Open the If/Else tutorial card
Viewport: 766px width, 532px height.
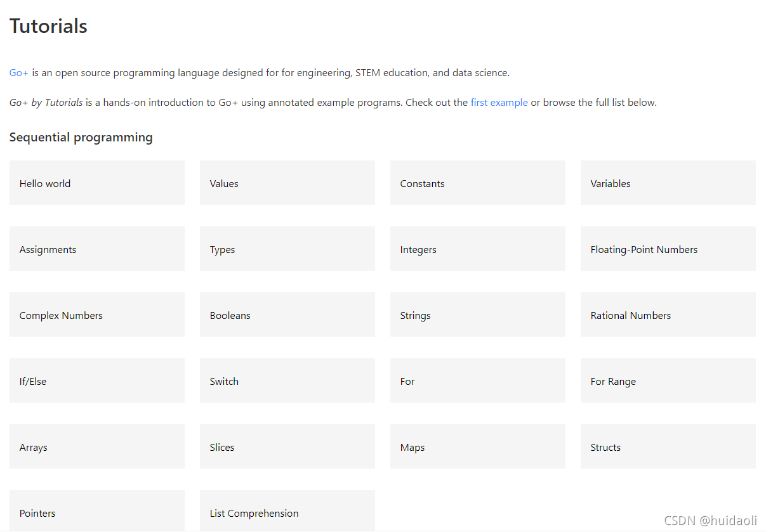click(x=97, y=380)
